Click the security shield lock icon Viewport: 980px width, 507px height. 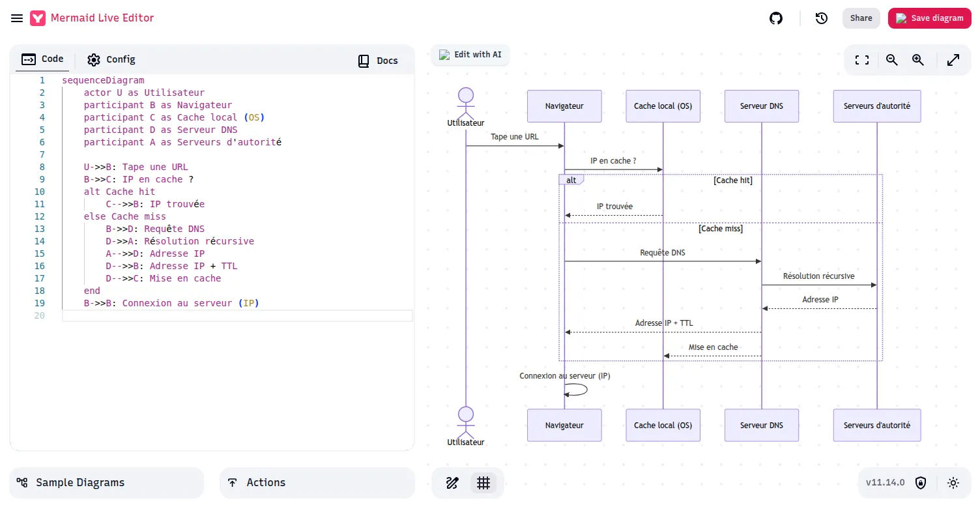921,483
